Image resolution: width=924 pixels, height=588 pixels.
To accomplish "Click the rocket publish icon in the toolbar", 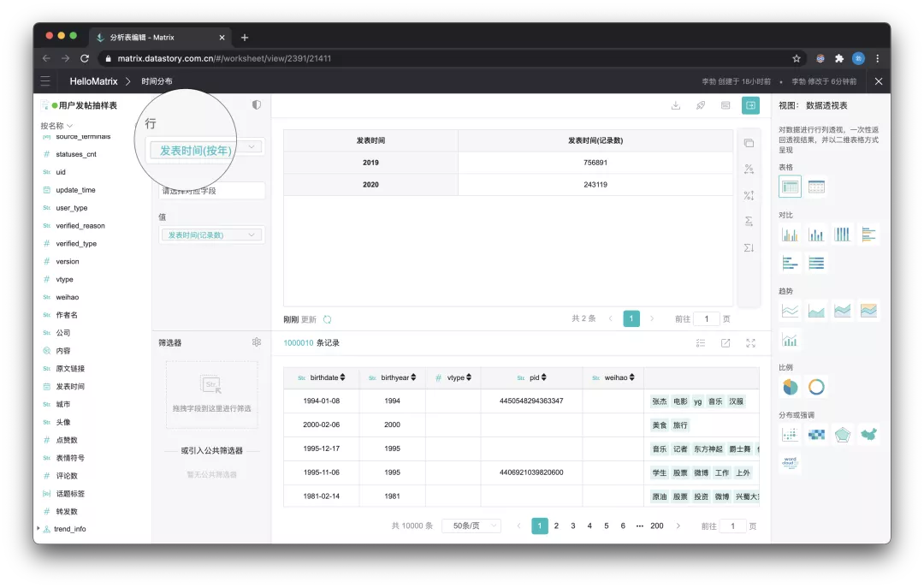I will [701, 105].
